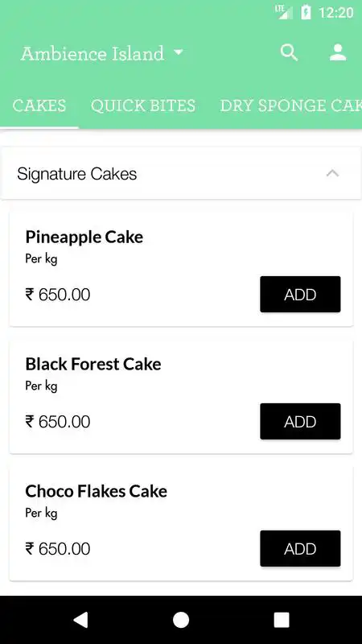
Task: Add Pineapple Cake to the cart
Action: click(300, 294)
